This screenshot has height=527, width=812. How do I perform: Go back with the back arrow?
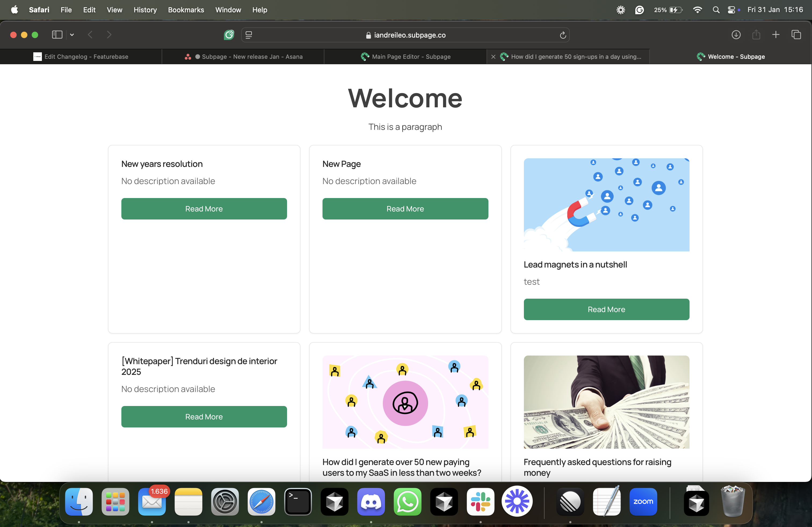tap(90, 35)
